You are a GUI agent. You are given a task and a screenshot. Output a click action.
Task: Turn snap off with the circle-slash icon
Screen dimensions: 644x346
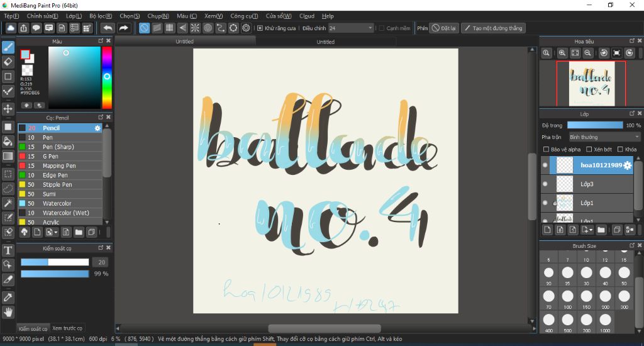pyautogui.click(x=144, y=28)
